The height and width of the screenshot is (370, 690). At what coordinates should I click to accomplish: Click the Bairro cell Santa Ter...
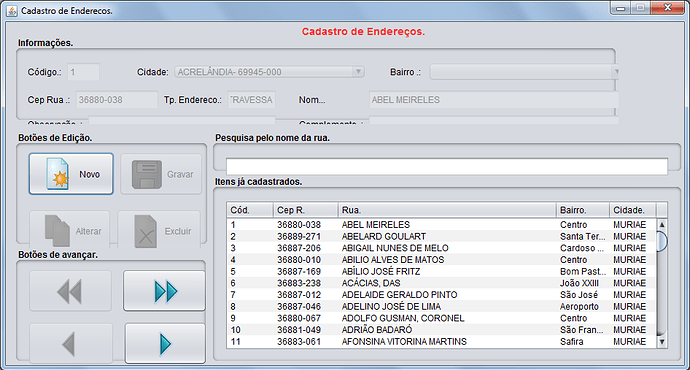pyautogui.click(x=583, y=236)
